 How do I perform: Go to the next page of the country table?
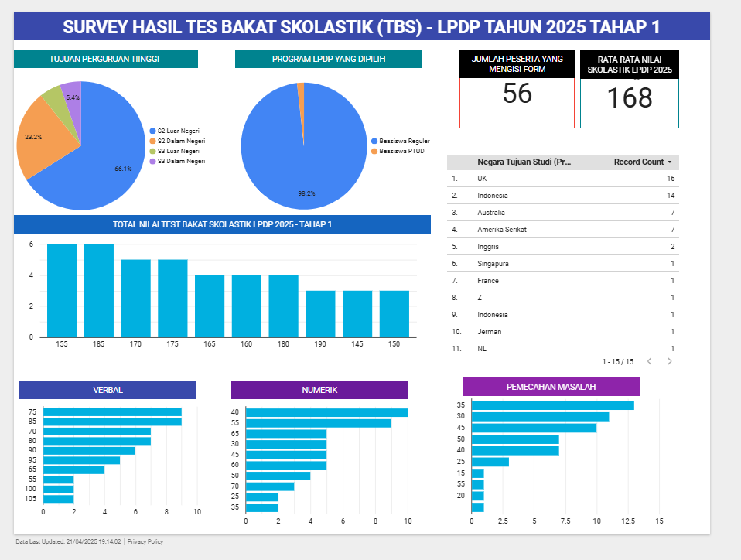click(669, 361)
